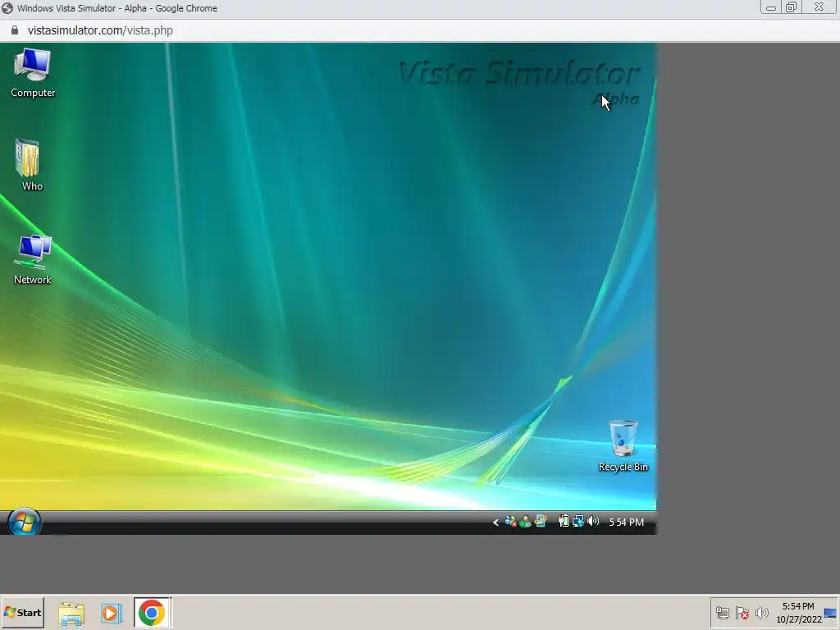Screen dimensions: 840x630
Task: Click the Messenger tray icon with red X
Action: (510, 521)
